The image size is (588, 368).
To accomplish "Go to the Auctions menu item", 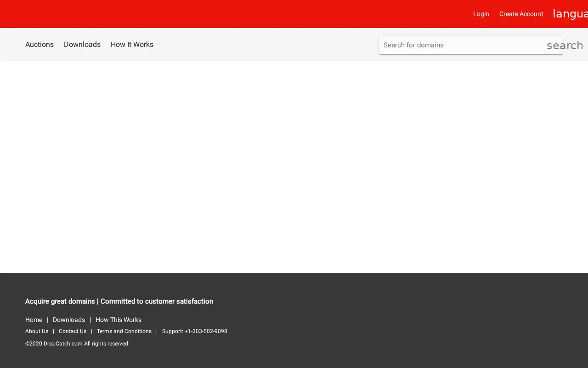I will (40, 45).
